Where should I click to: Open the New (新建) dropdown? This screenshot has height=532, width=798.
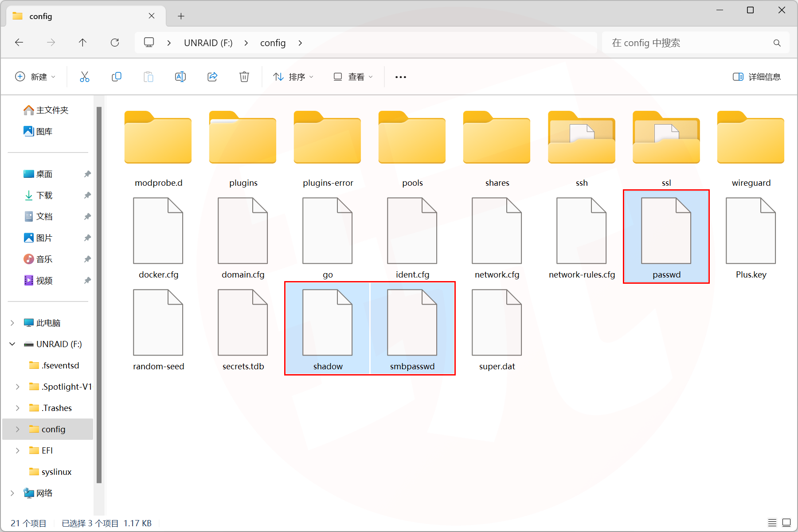click(35, 77)
